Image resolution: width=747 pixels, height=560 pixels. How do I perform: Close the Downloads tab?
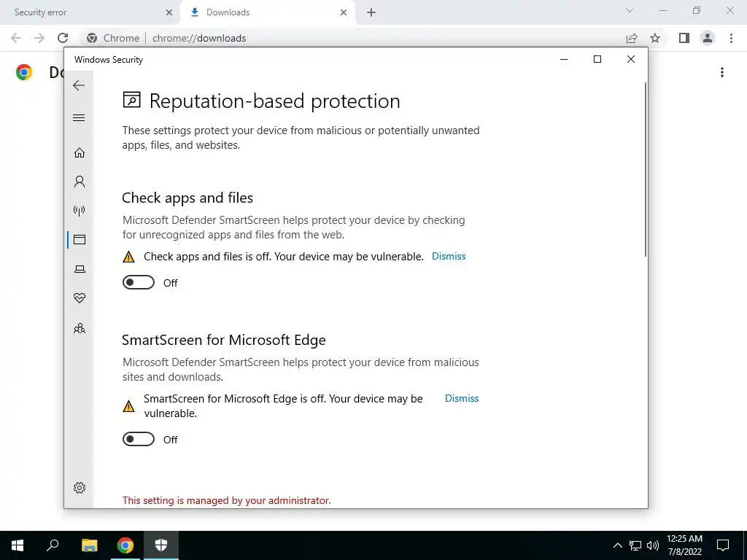click(344, 12)
